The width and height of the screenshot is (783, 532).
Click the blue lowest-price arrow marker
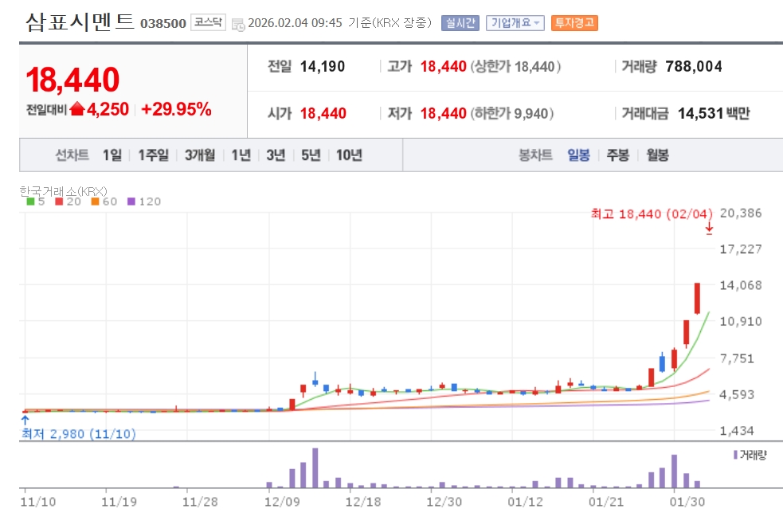click(25, 418)
